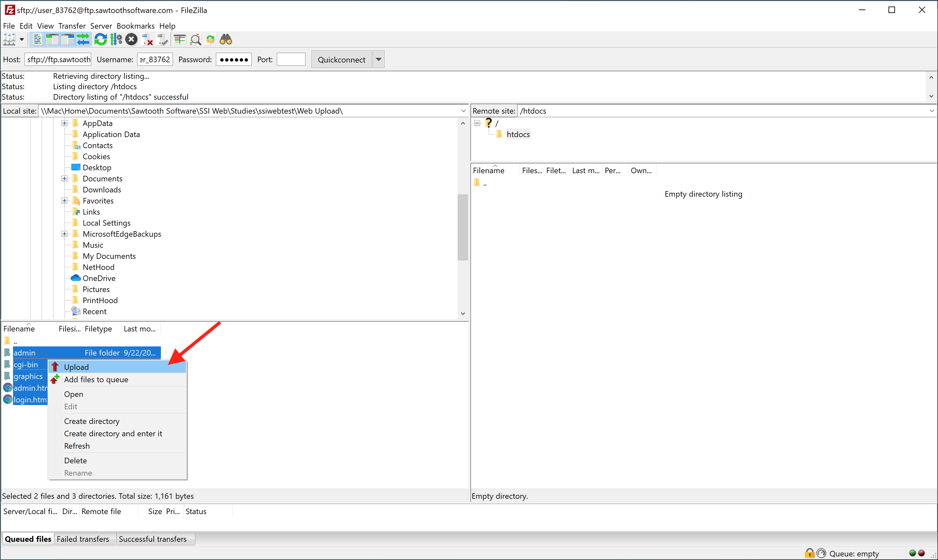Click the Desktop blue icon in local tree
The height and width of the screenshot is (560, 938).
point(76,167)
